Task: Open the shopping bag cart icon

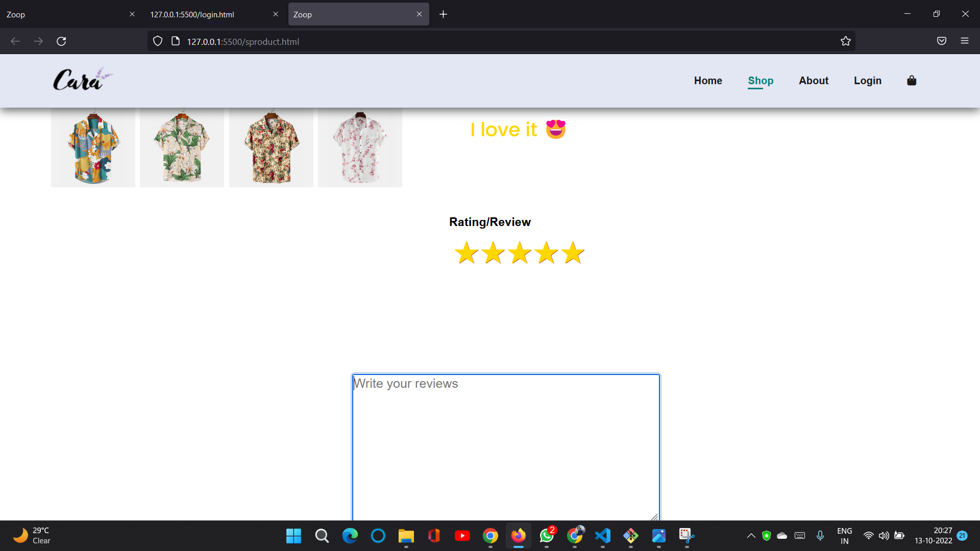Action: point(912,81)
